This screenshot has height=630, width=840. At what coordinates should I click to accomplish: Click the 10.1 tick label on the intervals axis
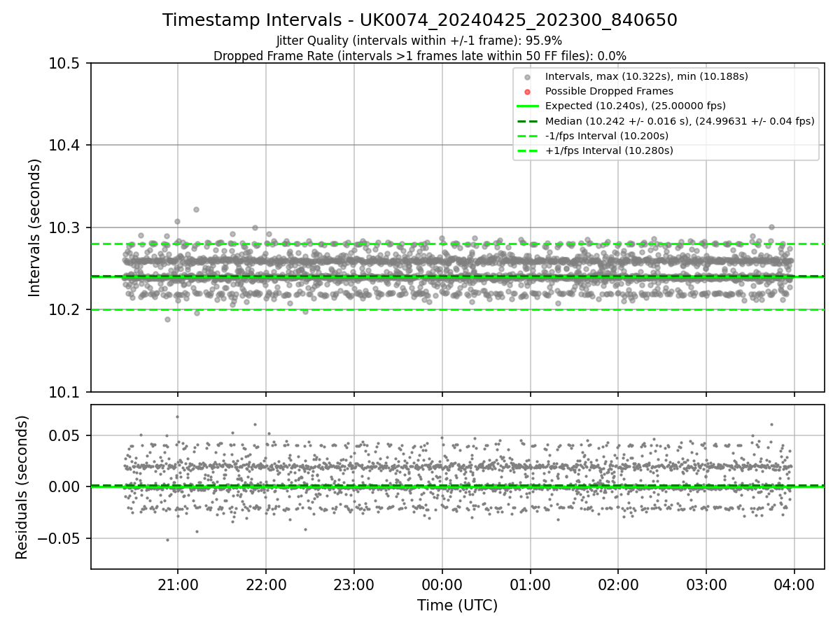click(66, 392)
